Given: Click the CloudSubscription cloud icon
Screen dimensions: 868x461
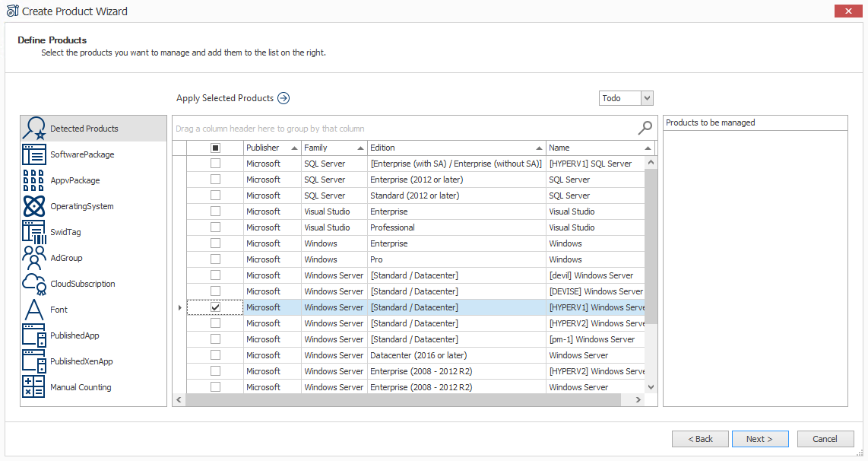Looking at the screenshot, I should pos(33,284).
